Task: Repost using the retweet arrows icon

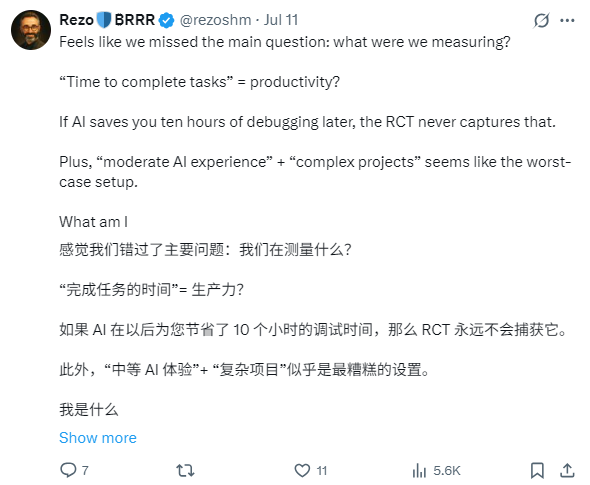Action: (x=185, y=470)
